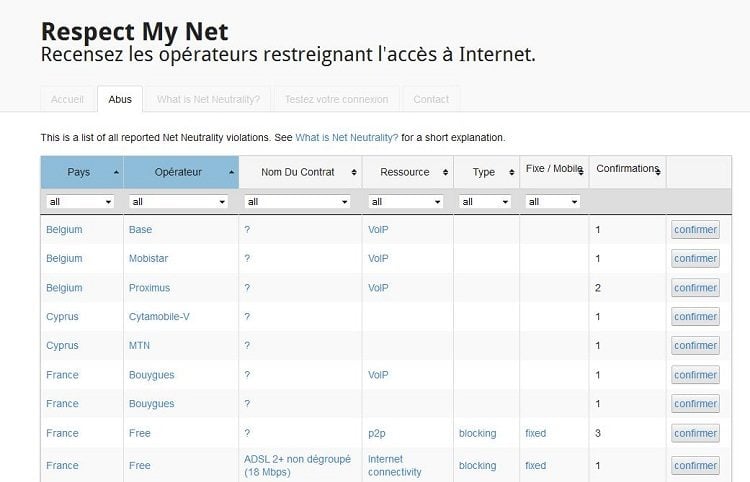Sort by Type column header
Viewport: 750px width, 482px height.
[x=484, y=172]
